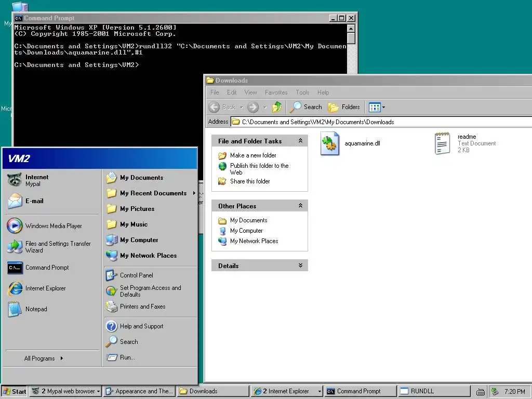The image size is (532, 399).
Task: Switch to Command Prompt taskbar button
Action: (x=361, y=391)
